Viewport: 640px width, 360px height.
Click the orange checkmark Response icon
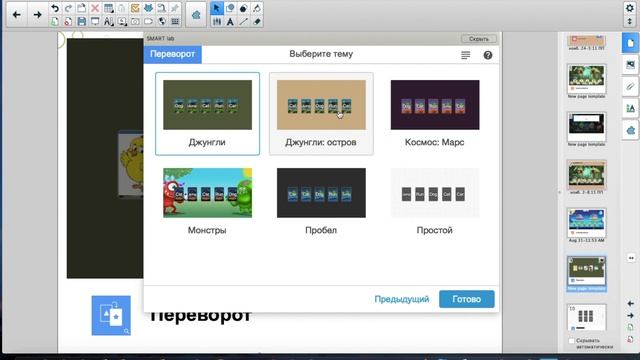(135, 8)
